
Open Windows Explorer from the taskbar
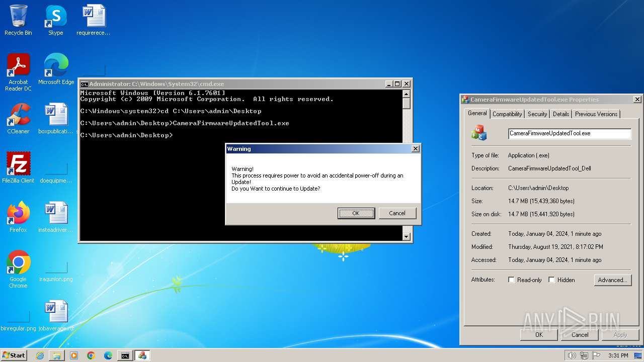tap(57, 355)
